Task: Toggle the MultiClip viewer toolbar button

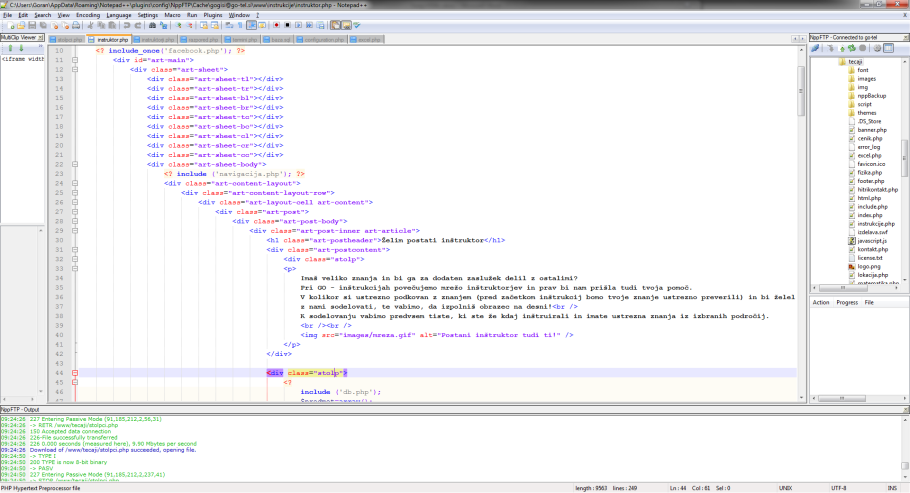Action: click(x=335, y=26)
